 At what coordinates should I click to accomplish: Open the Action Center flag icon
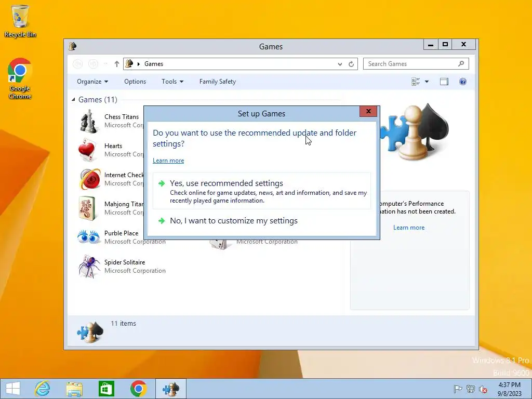[x=458, y=389]
